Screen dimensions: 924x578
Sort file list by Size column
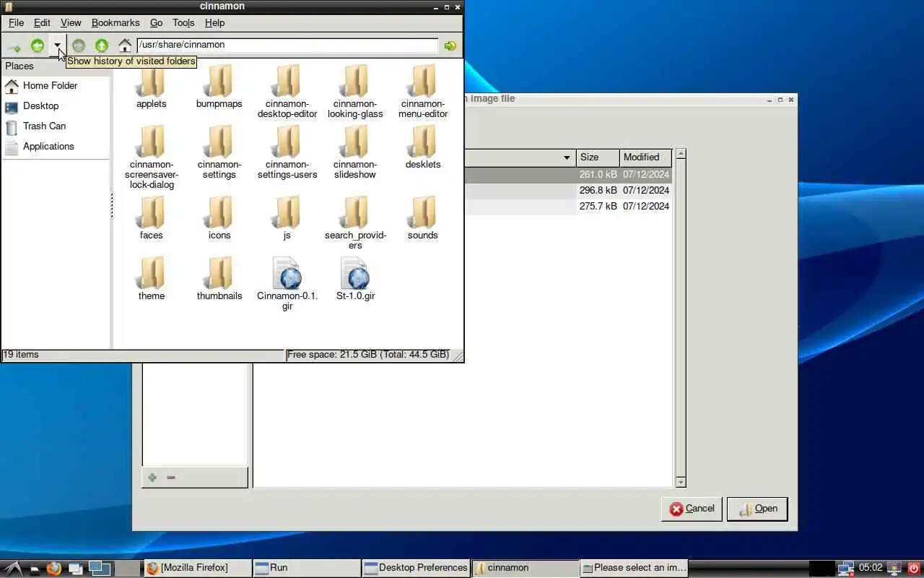(598, 158)
